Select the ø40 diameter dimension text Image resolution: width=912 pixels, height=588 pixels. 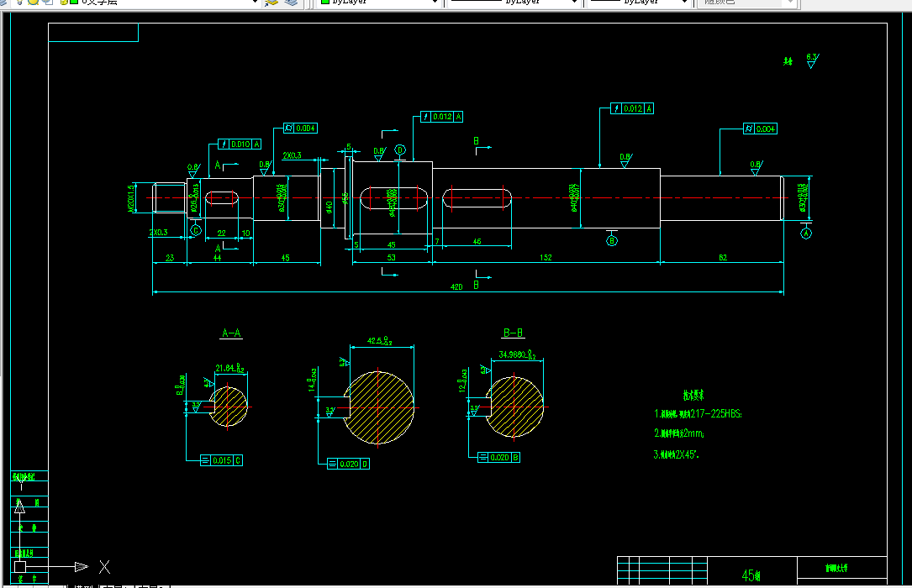click(x=329, y=207)
